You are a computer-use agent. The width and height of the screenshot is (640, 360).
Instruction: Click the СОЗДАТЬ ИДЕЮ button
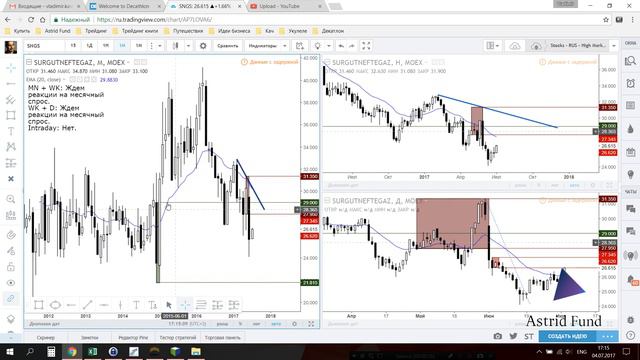(x=567, y=336)
